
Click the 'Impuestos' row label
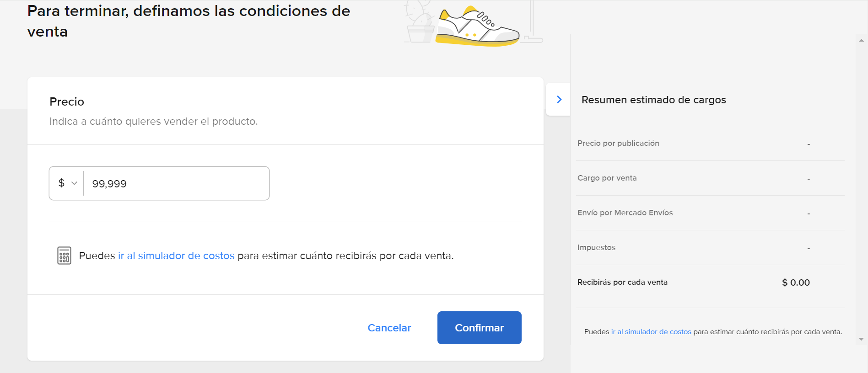point(596,247)
